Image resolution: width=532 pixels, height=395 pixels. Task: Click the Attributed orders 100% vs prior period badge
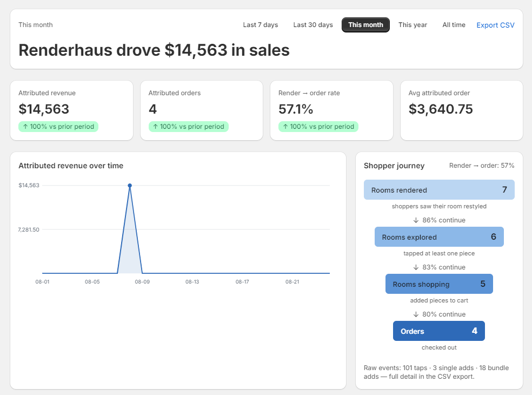(188, 127)
